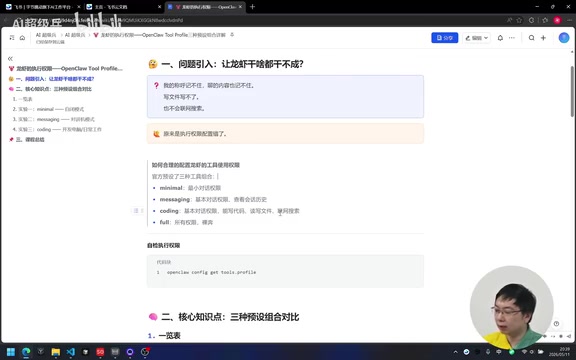The width and height of the screenshot is (576, 360).
Task: Show hidden system tray icons chevron
Action: click(x=456, y=352)
